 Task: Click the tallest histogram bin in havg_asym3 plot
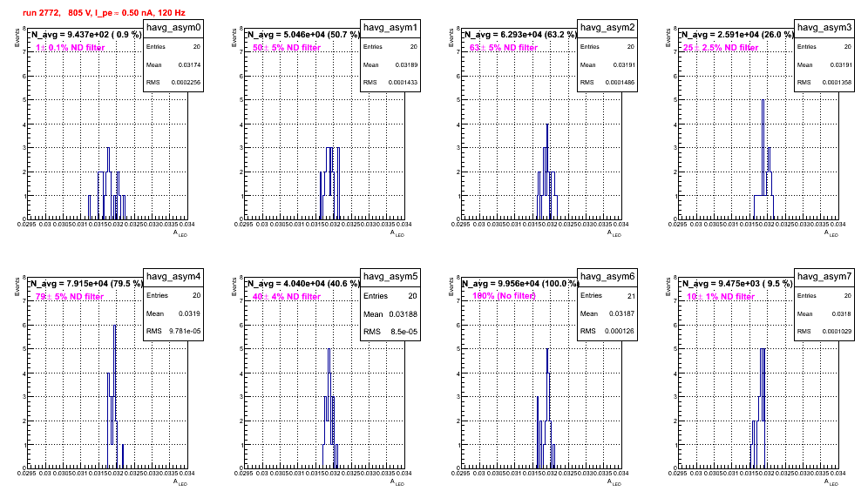[763, 159]
